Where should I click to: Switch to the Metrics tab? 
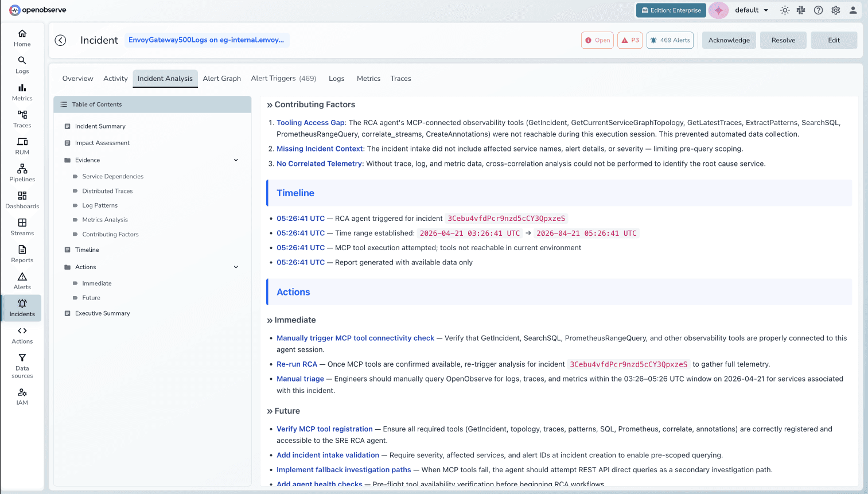(368, 79)
